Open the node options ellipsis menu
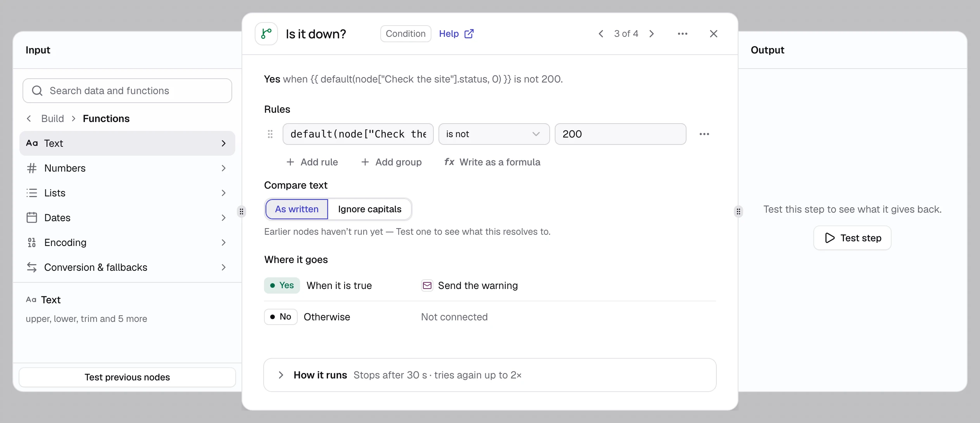 click(683, 34)
